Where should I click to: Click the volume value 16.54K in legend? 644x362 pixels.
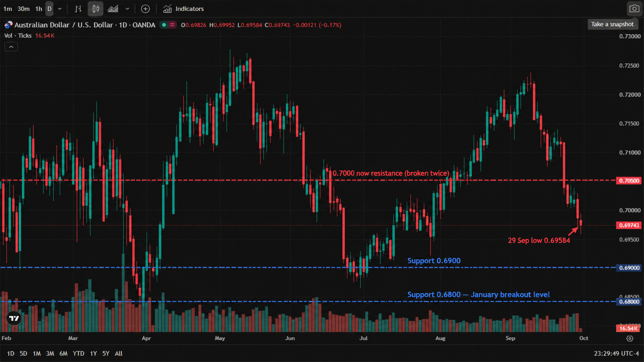pos(45,36)
